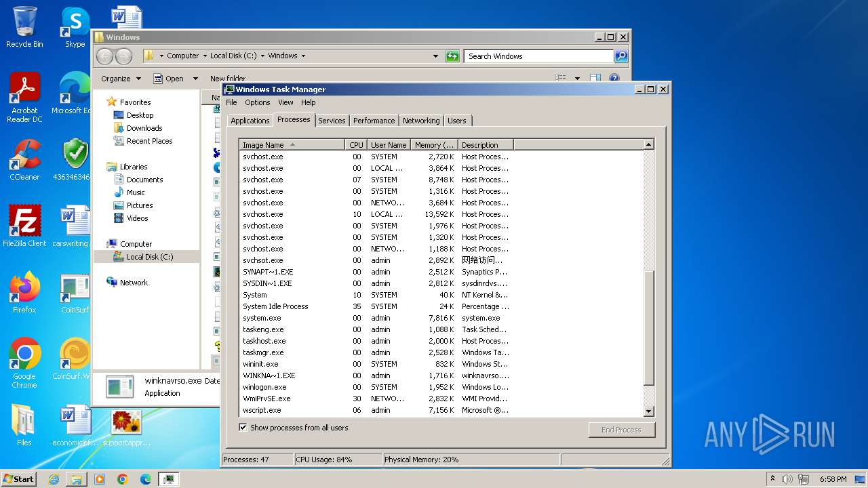
Task: Click Edge icon in the taskbar
Action: 146,479
